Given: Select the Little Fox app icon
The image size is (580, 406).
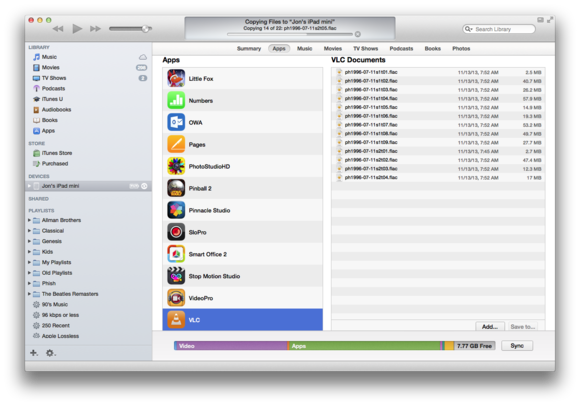Looking at the screenshot, I should click(x=176, y=78).
